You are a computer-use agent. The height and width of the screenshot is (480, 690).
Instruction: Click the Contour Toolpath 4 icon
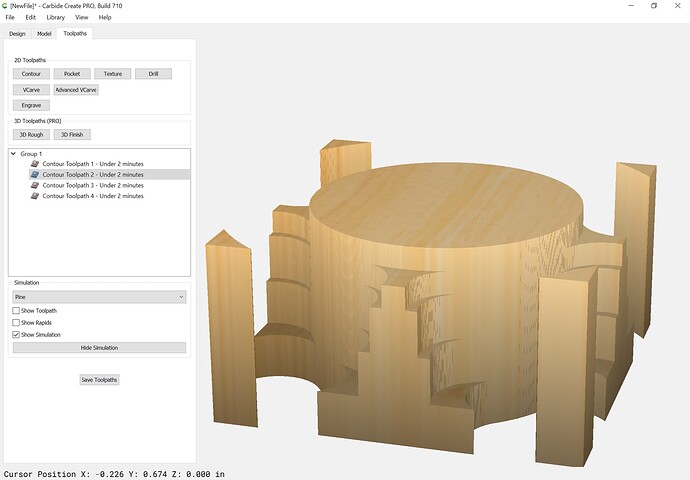(x=34, y=197)
